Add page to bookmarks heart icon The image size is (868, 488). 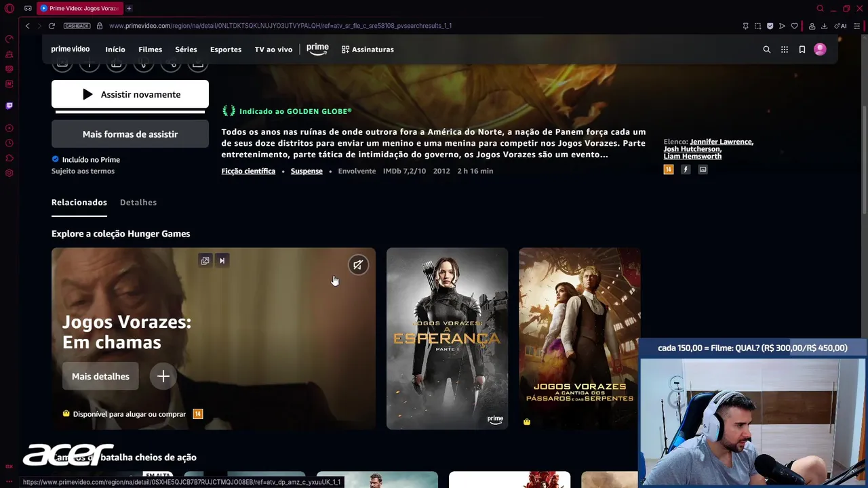point(794,26)
